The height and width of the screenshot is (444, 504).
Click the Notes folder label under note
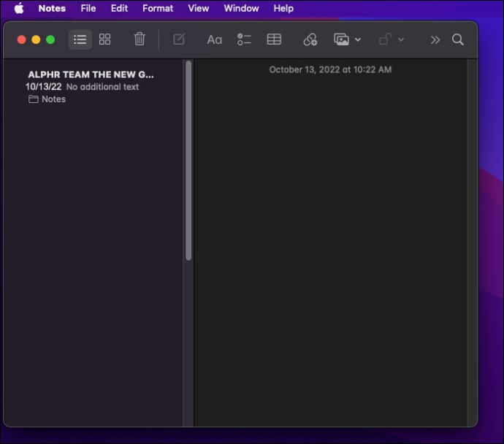53,99
